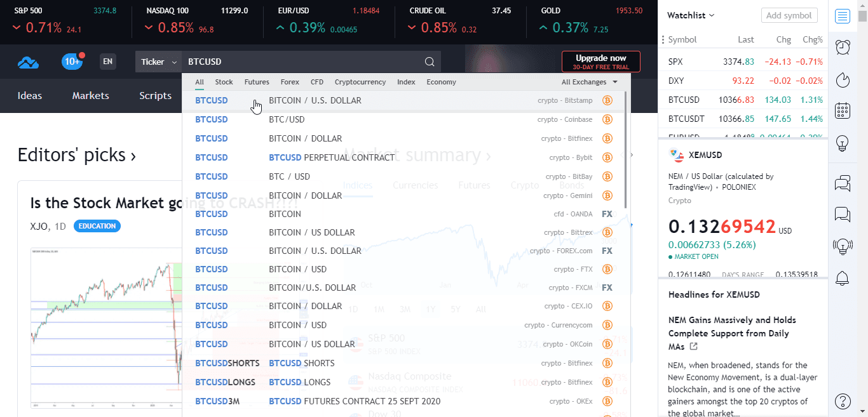Open the EN language selector

click(108, 62)
